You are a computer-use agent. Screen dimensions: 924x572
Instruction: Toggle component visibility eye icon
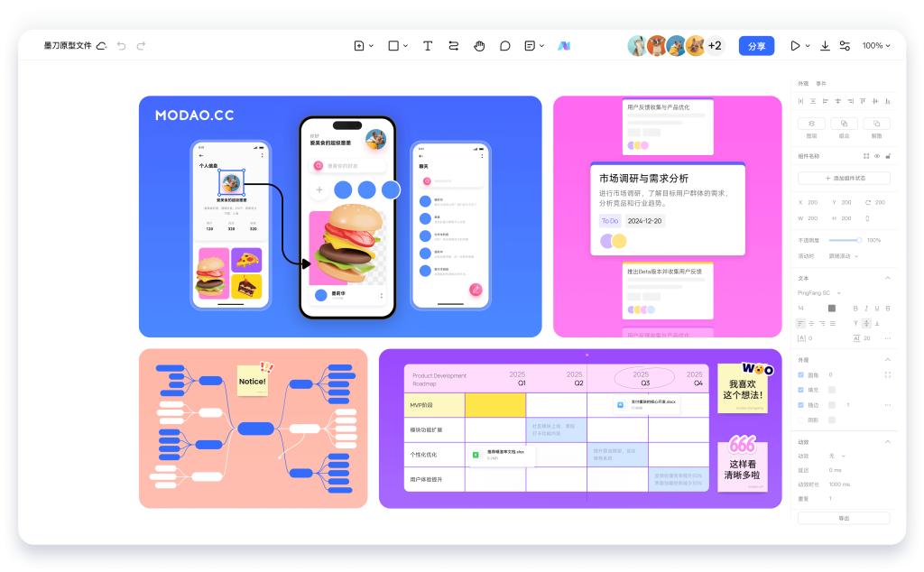pyautogui.click(x=877, y=156)
